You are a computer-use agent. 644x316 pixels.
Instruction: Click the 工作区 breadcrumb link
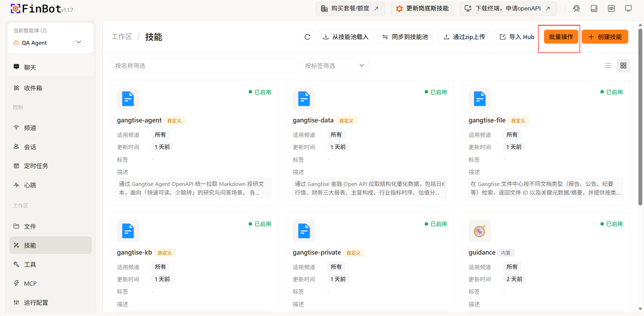[122, 37]
